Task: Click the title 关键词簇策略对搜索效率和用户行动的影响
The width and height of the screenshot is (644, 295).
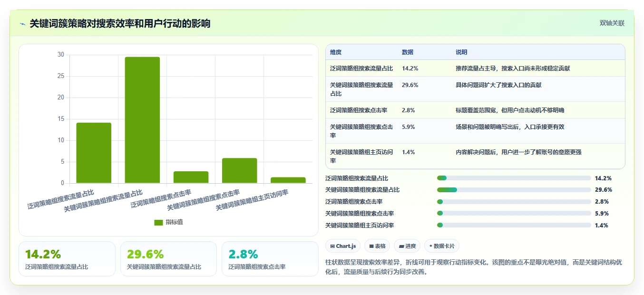Action: pyautogui.click(x=120, y=23)
